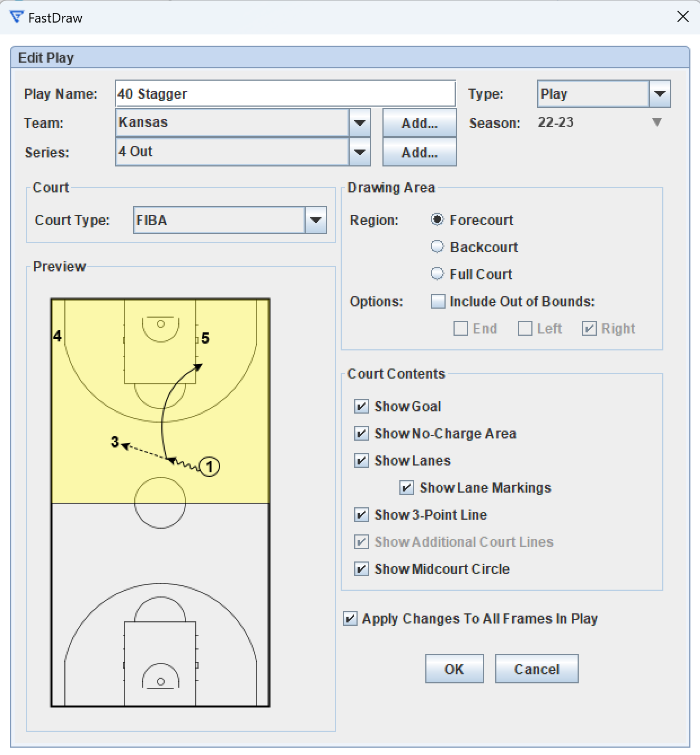Click the Play Name field containing 40 Stagger
700x755 pixels.
pos(285,94)
